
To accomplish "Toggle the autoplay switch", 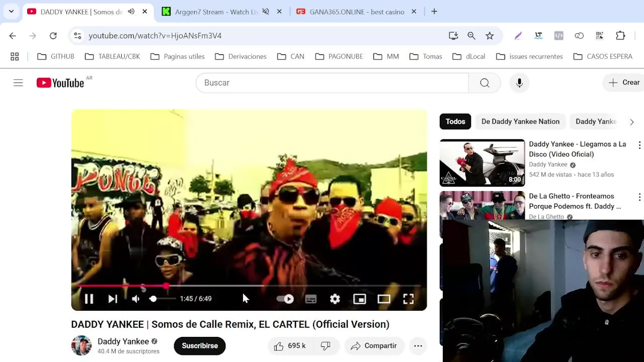I will click(x=285, y=299).
